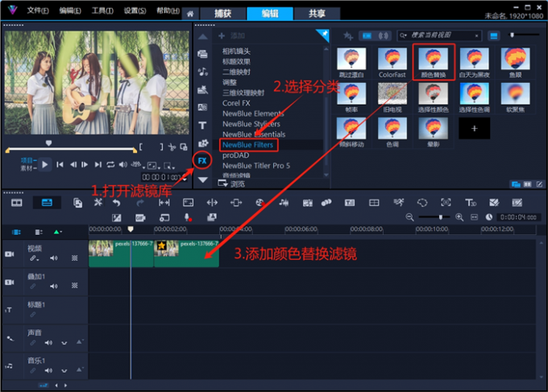Switch to the 共享 tab

tap(317, 14)
